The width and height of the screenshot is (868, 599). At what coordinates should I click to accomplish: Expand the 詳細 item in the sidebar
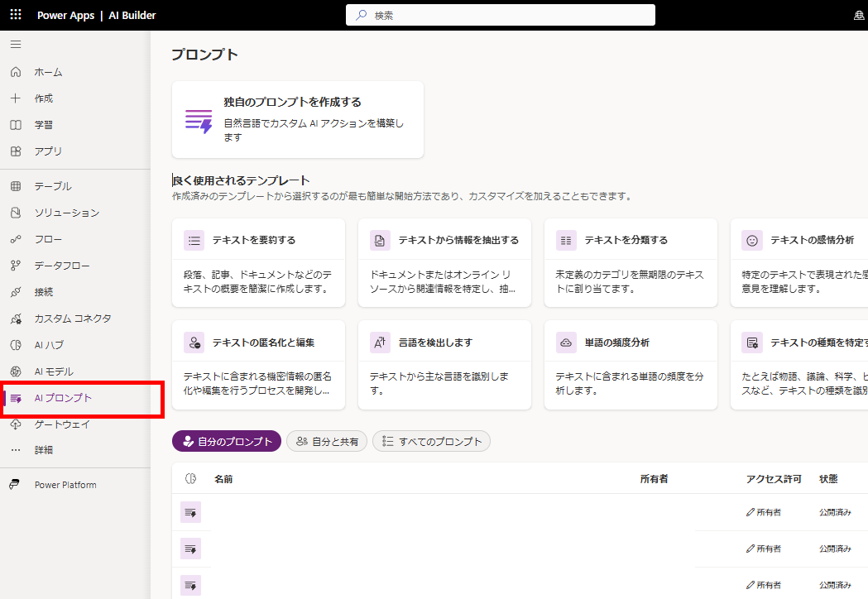pos(15,450)
